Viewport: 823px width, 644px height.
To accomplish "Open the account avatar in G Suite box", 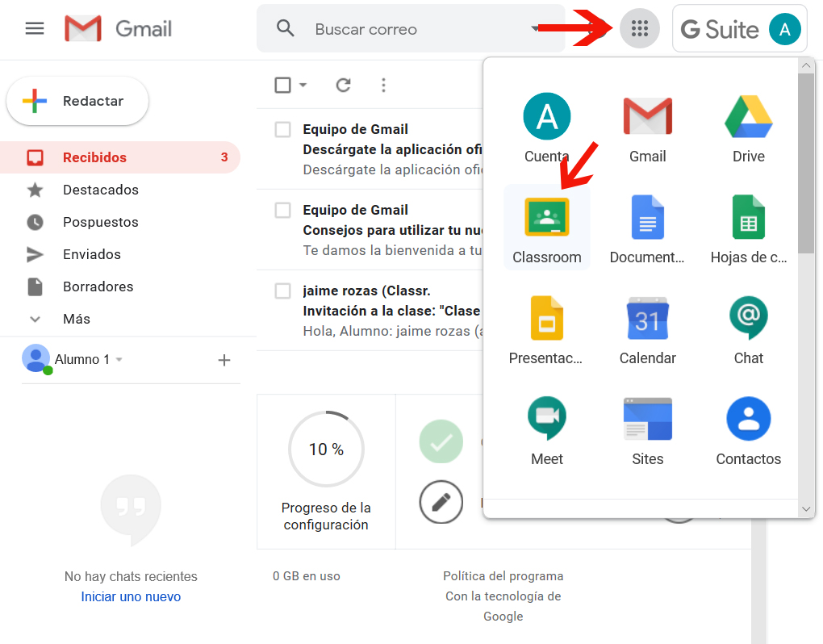I will (x=785, y=29).
